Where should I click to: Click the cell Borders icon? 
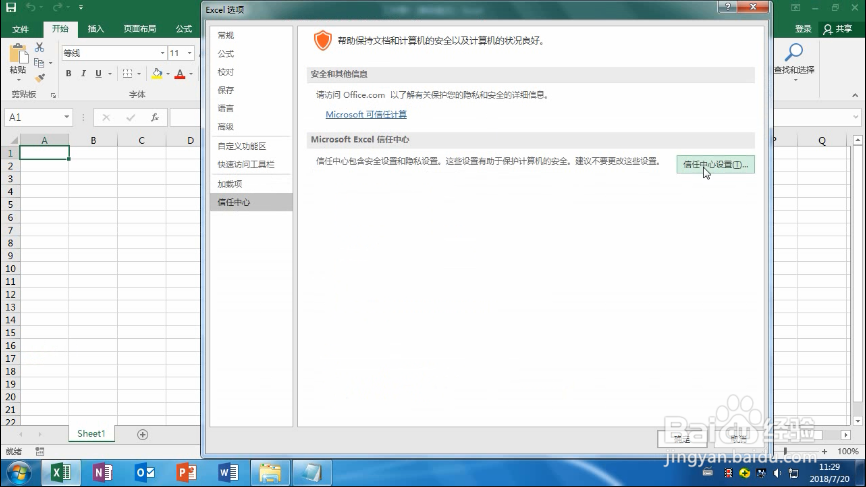[128, 73]
